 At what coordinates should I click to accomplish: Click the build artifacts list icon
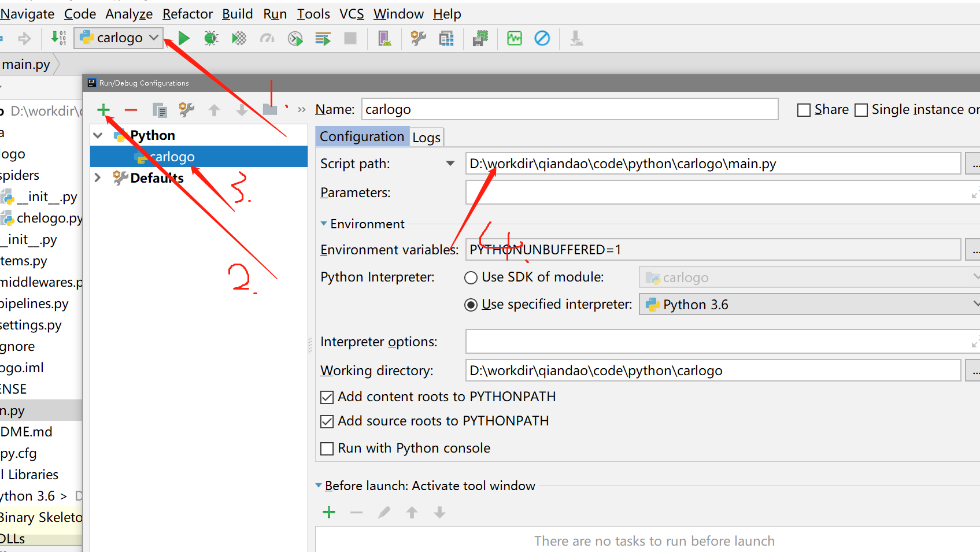[323, 38]
